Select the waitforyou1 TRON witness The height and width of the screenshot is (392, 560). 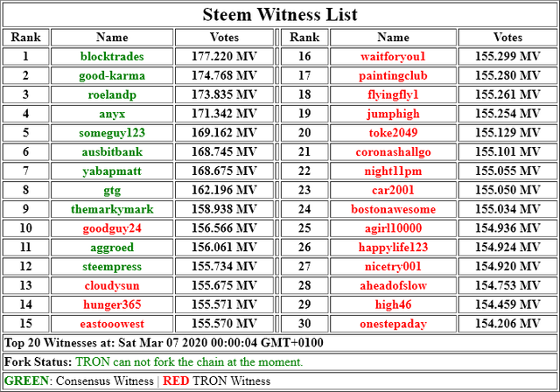pos(393,56)
